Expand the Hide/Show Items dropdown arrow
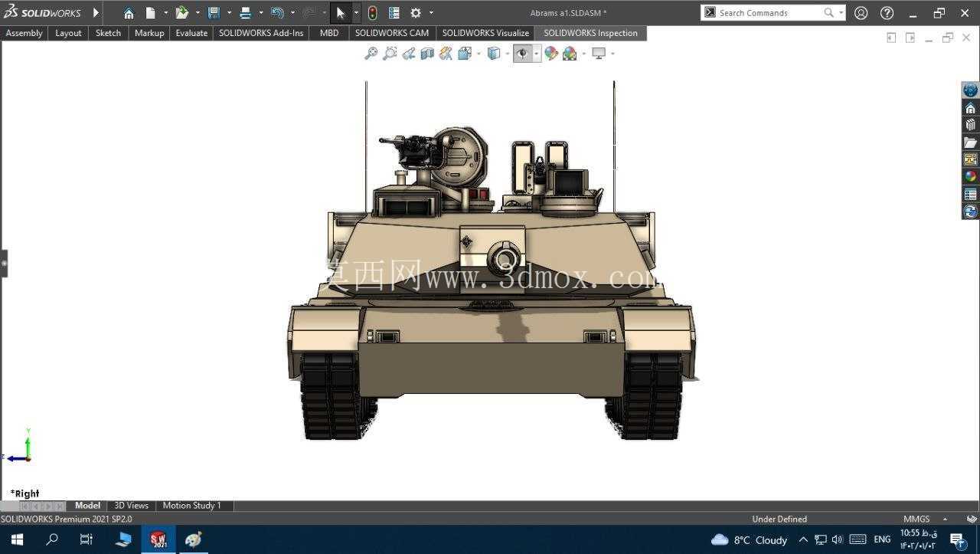 point(537,54)
